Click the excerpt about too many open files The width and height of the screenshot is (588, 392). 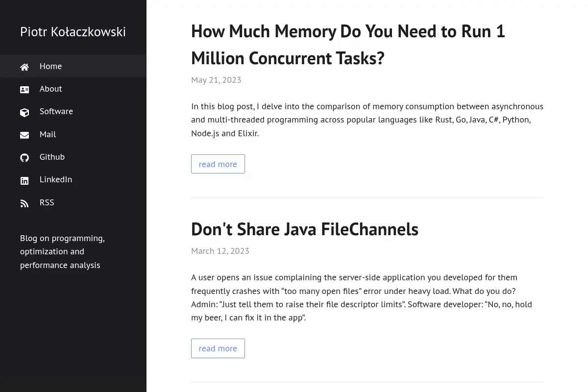(362, 297)
